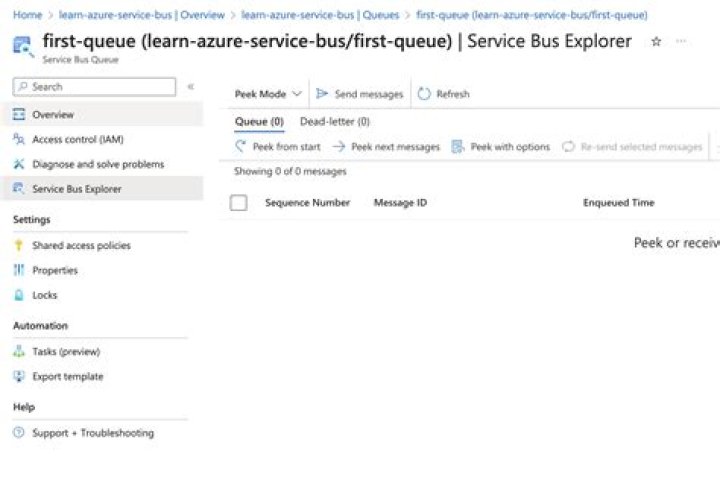Click the Peek next messages label

click(395, 147)
